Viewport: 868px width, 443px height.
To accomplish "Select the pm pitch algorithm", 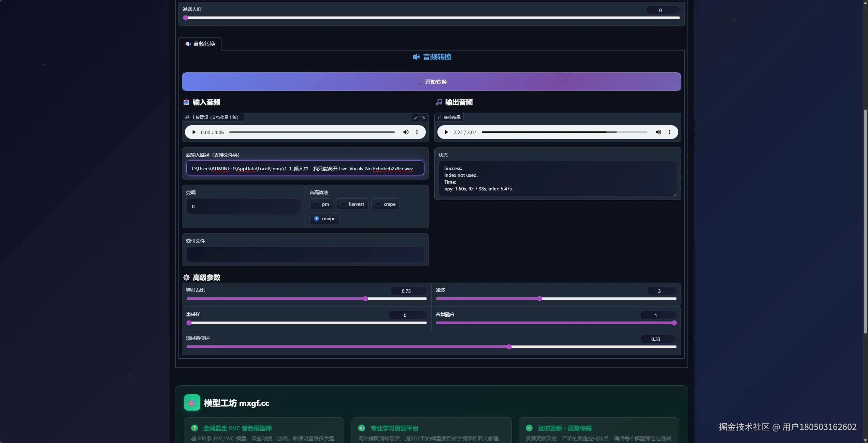I will pos(317,204).
